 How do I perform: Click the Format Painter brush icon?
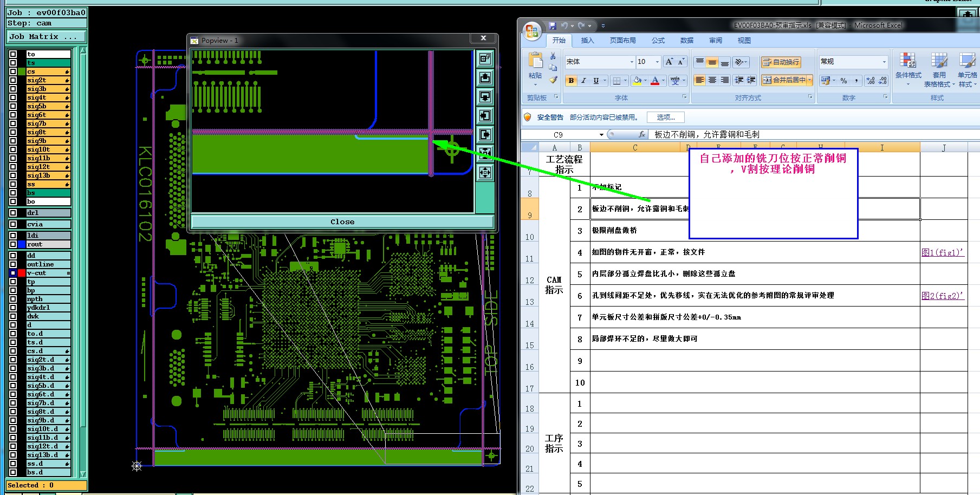pos(553,80)
